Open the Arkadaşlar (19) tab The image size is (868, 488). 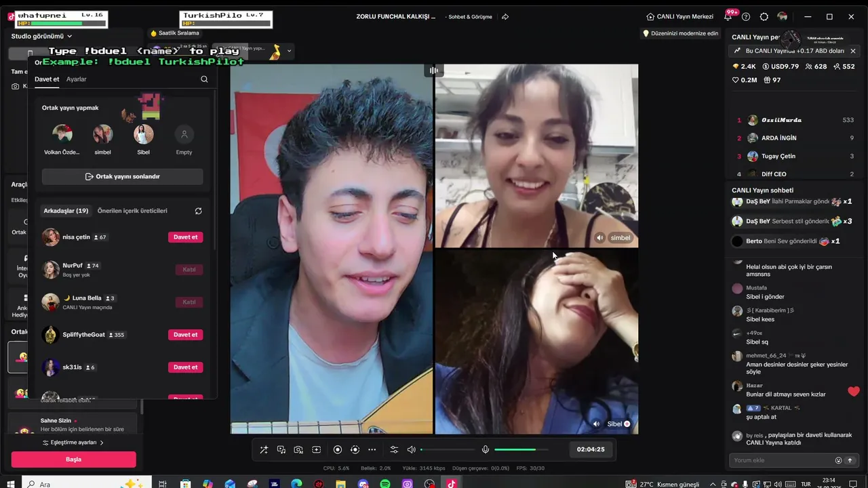pos(66,211)
